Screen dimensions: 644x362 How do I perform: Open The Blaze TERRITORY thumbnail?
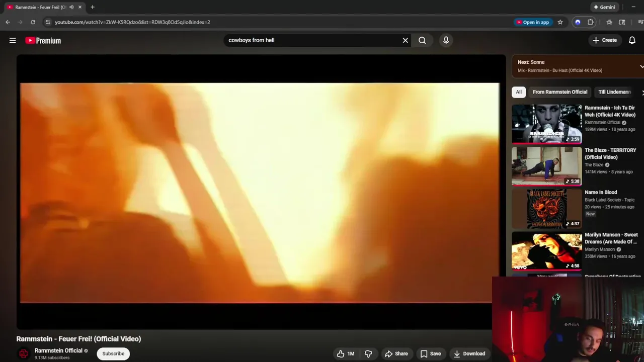[x=547, y=166]
